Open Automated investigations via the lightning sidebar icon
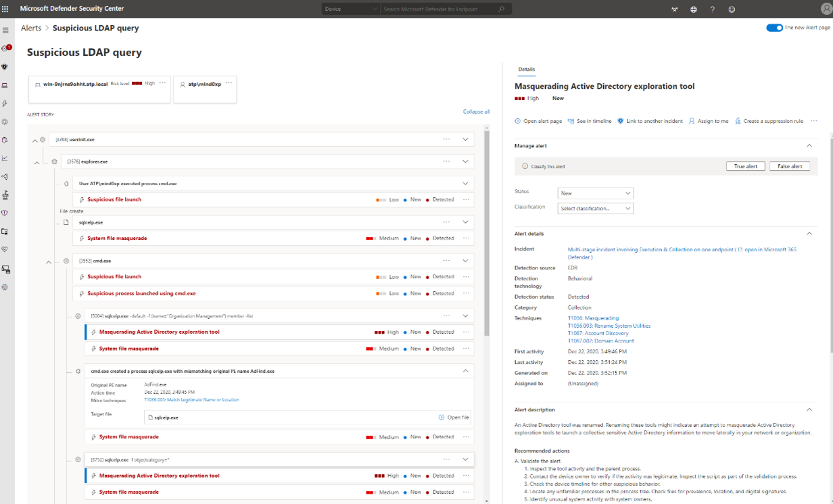Screen dimensions: 833x504 click(5, 103)
